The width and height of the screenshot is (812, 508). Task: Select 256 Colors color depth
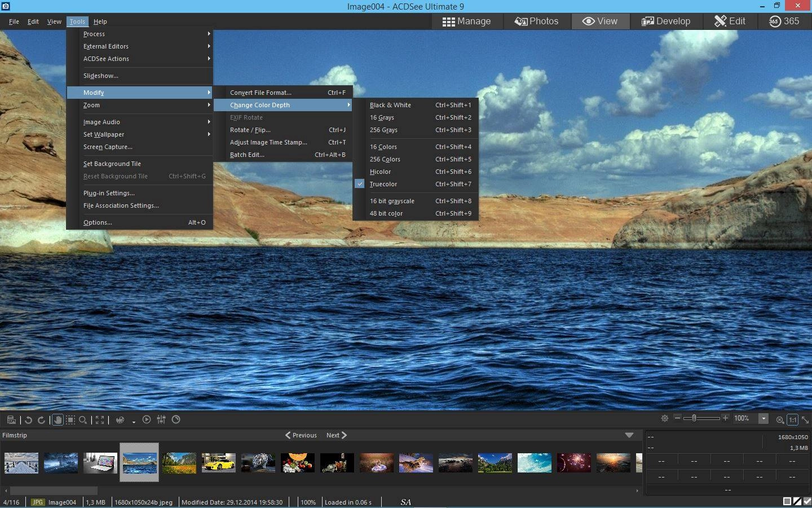[416, 159]
